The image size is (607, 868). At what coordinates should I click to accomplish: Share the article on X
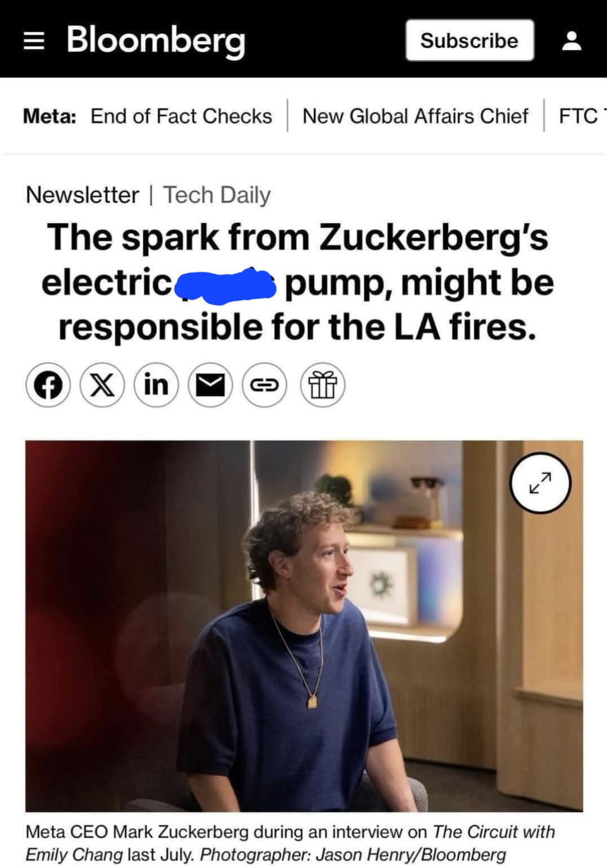102,386
